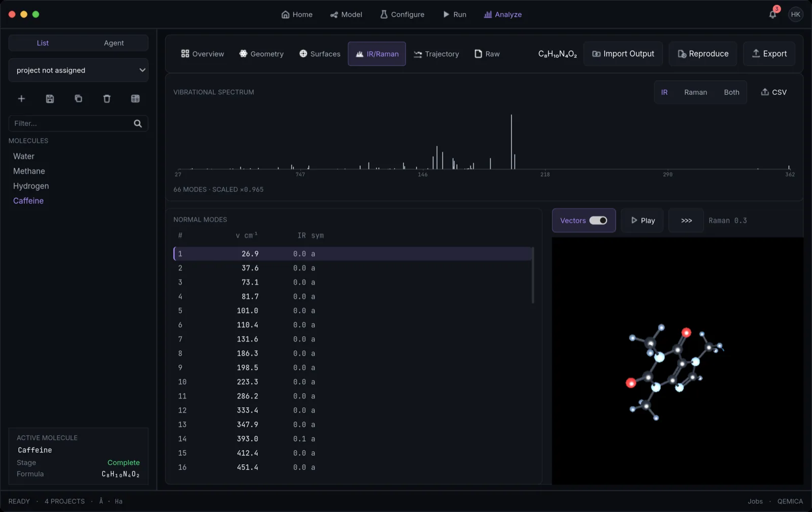Click the duplicate copy icon
This screenshot has height=512, width=812.
pyautogui.click(x=78, y=99)
